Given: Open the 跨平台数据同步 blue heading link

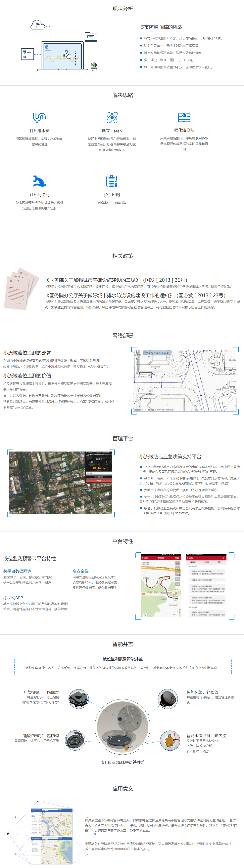Looking at the screenshot, I should pos(17,571).
